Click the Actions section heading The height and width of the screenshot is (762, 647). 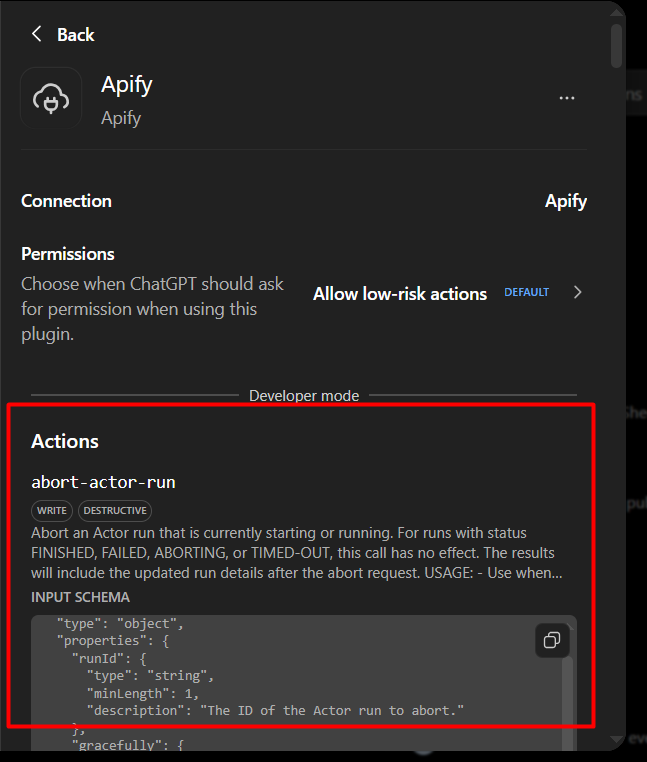click(x=65, y=441)
